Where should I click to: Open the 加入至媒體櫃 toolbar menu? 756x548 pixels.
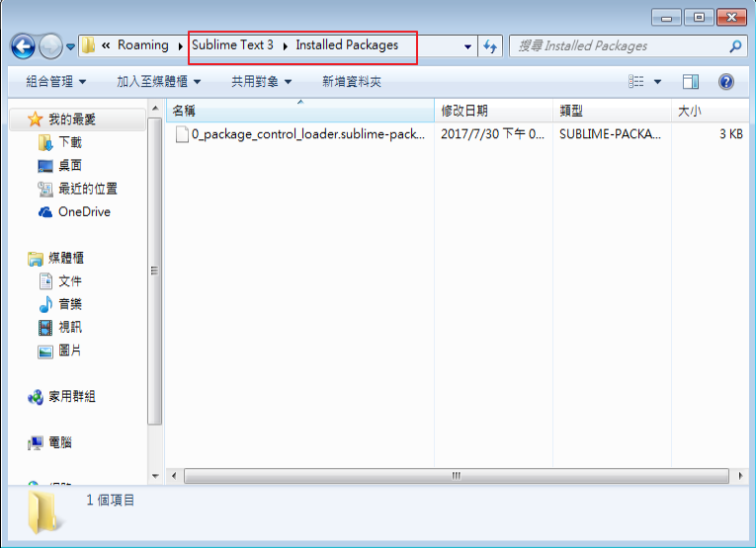pos(158,81)
